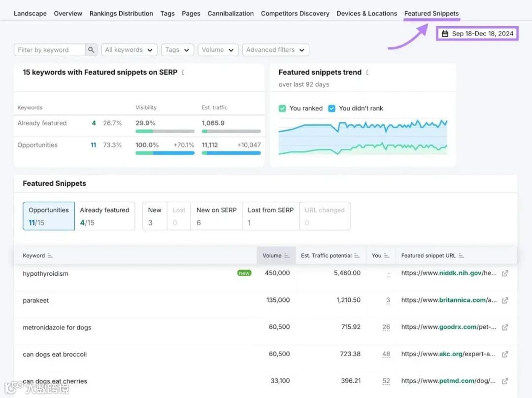Expand the All keywords dropdown
Viewport: 532px width, 398px height.
[129, 50]
